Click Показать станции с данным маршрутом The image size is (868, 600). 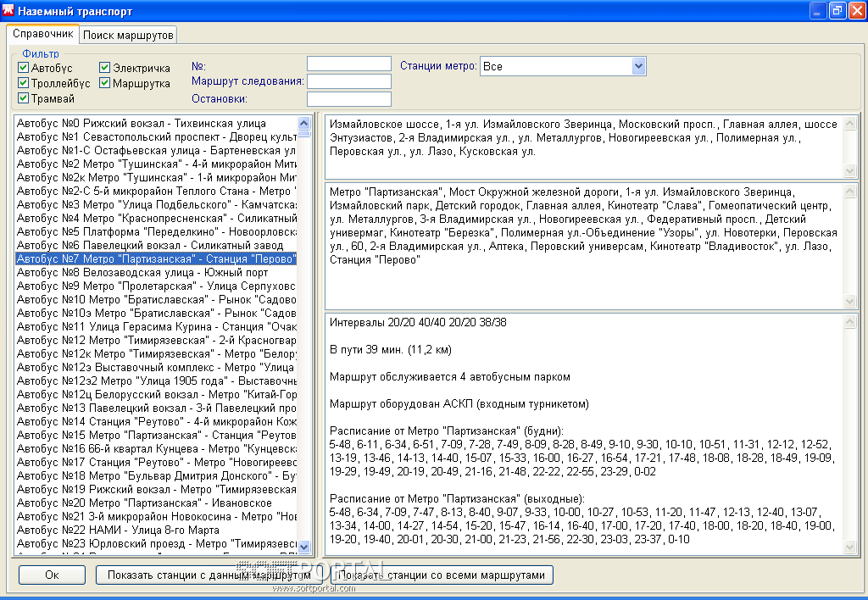pyautogui.click(x=209, y=575)
